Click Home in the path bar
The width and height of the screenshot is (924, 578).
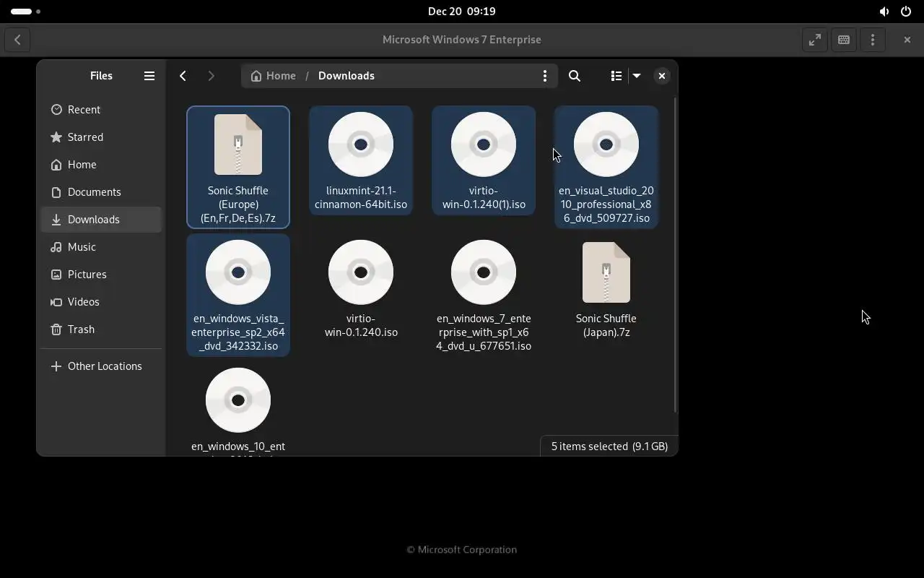(273, 76)
